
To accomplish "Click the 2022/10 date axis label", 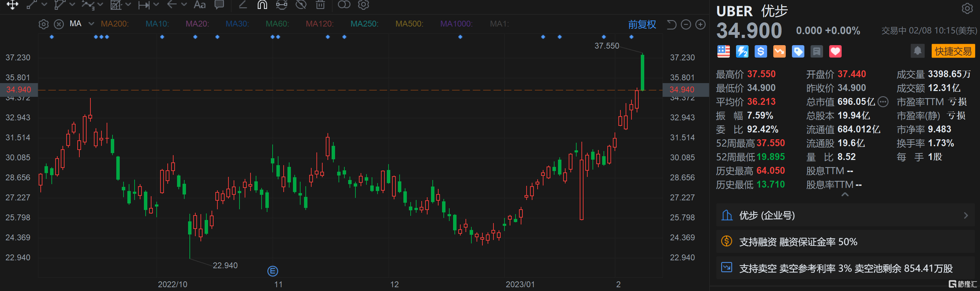I will point(172,284).
